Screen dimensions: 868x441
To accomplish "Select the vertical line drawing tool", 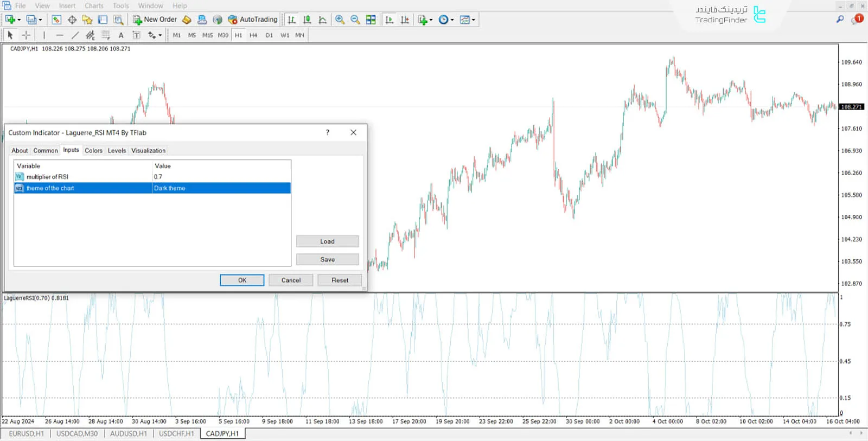I will tap(44, 35).
